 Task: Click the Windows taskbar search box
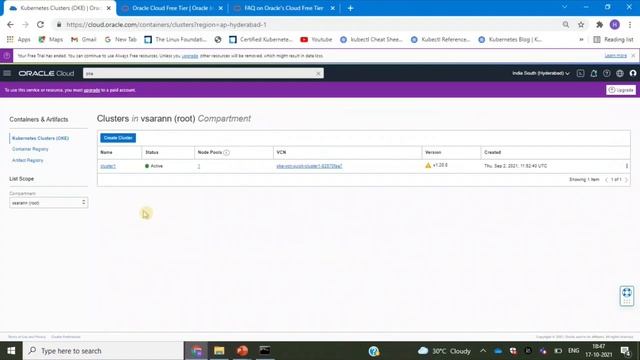(x=103, y=351)
